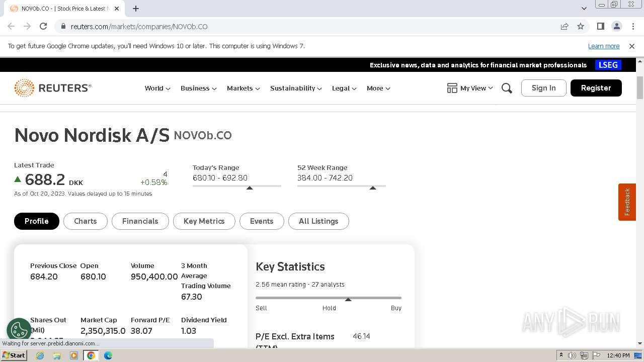Open Chrome side panel icon
The width and height of the screenshot is (644, 362).
[x=600, y=26]
